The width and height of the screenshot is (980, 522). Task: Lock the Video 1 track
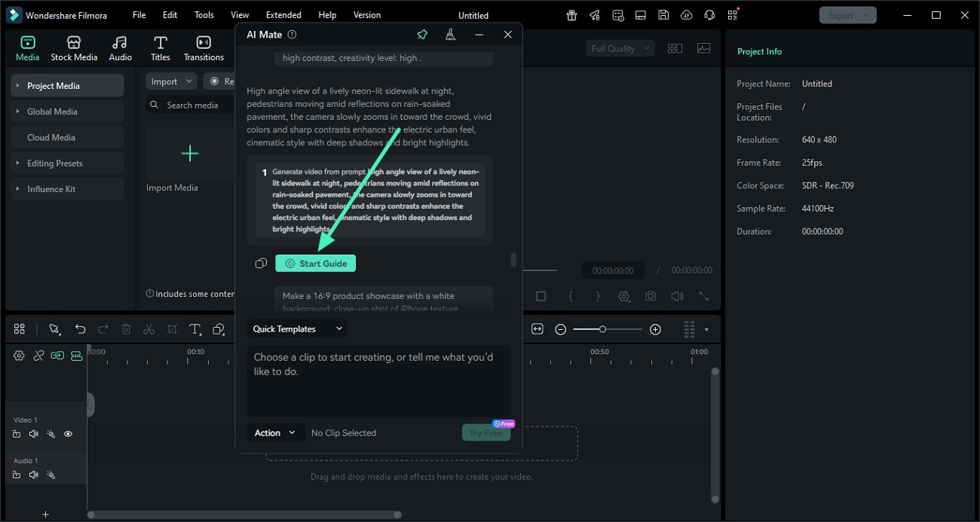[x=17, y=434]
